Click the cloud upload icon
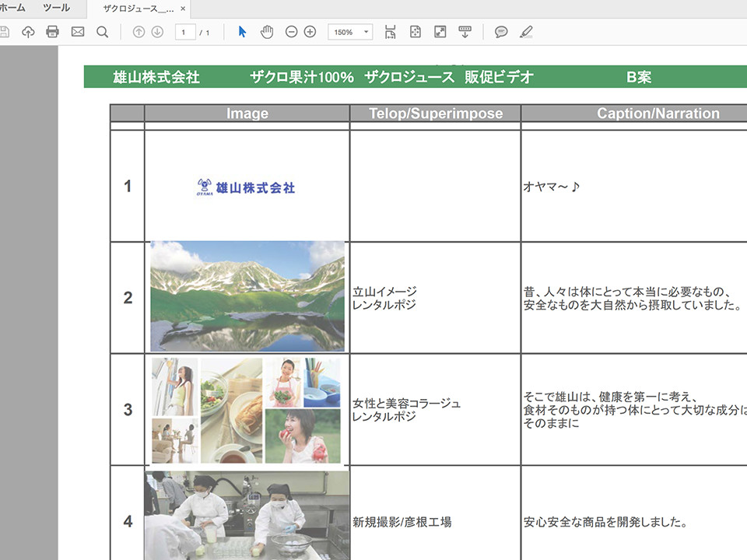This screenshot has width=747, height=560. point(28,32)
